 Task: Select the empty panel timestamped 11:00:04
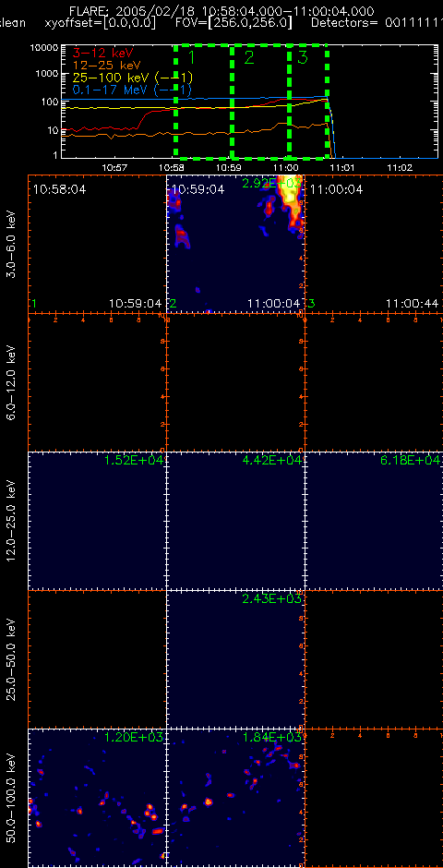point(374,244)
